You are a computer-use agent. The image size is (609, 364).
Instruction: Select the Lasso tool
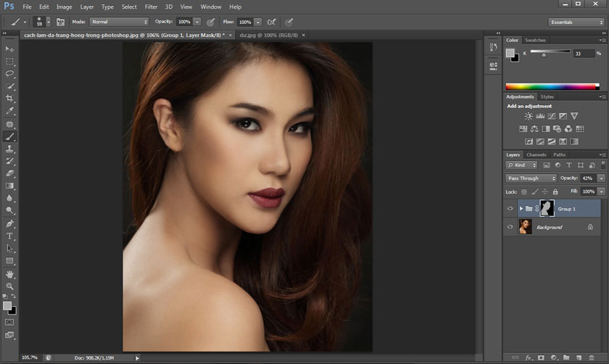10,73
